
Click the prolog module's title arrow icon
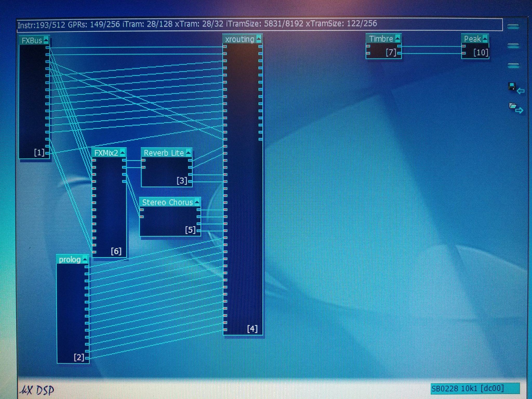tap(85, 260)
